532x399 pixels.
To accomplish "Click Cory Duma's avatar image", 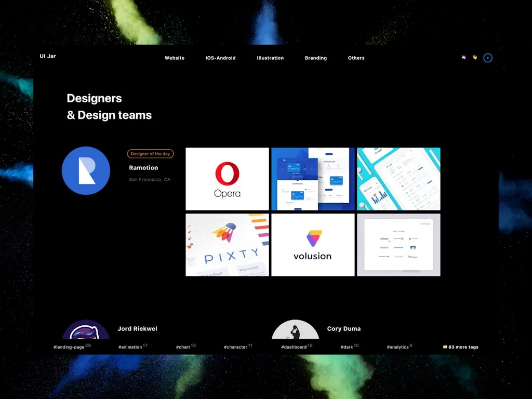I will 295,331.
